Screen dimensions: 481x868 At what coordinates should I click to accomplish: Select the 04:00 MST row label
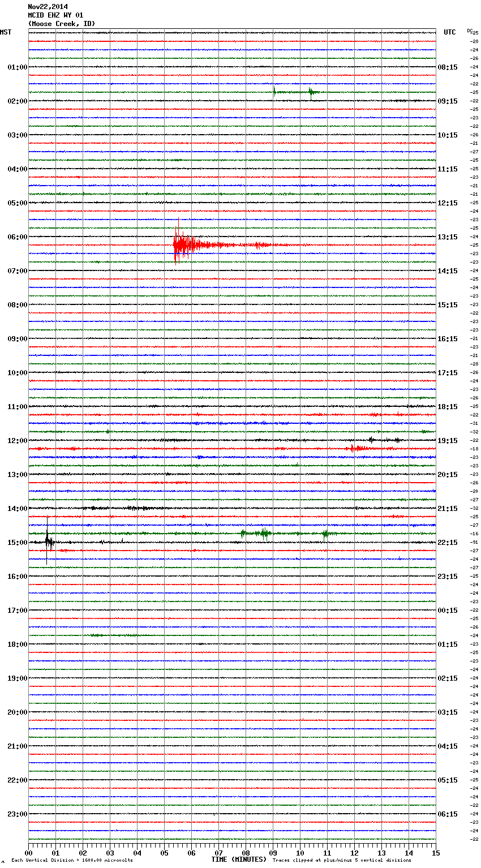coord(18,169)
